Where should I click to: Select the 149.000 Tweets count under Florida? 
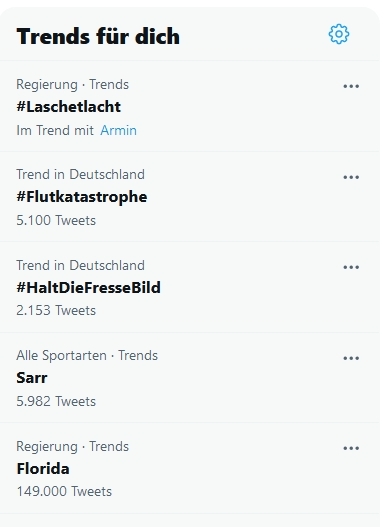click(64, 492)
